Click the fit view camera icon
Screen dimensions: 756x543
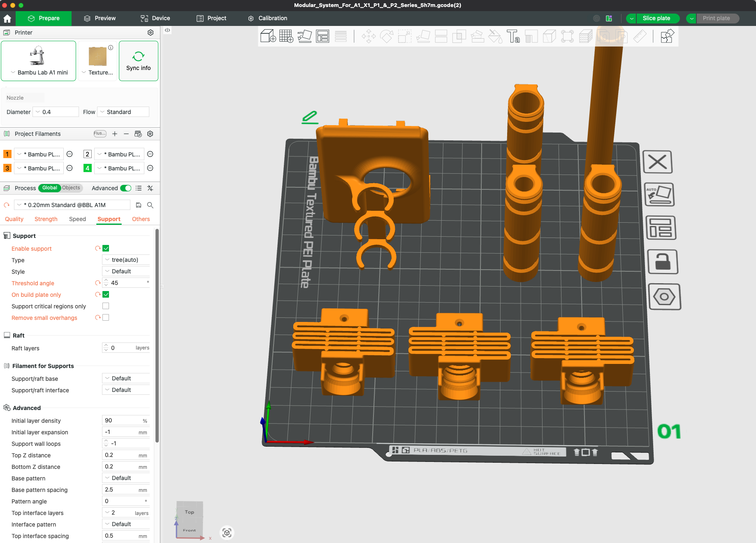tap(227, 533)
